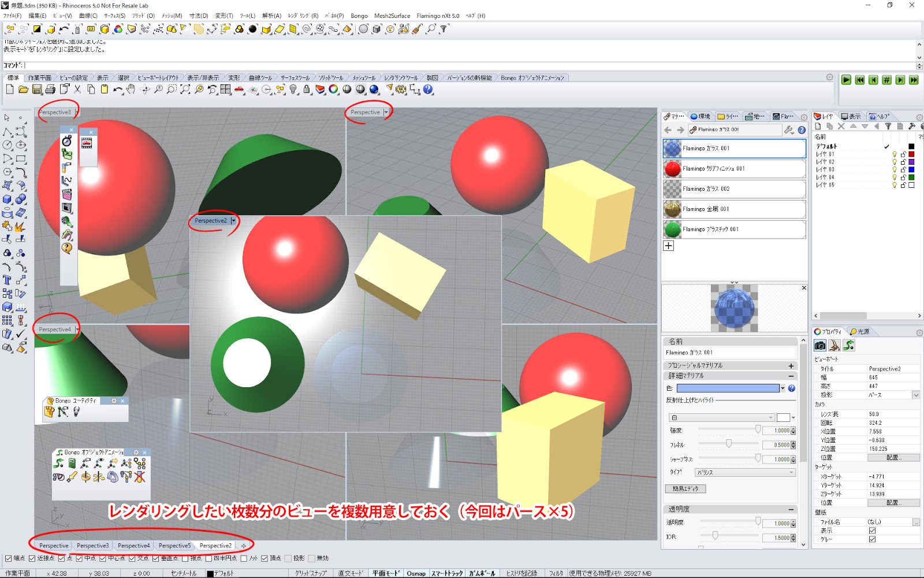Open the 曲線(C) menu
The width and height of the screenshot is (924, 578).
tap(88, 16)
